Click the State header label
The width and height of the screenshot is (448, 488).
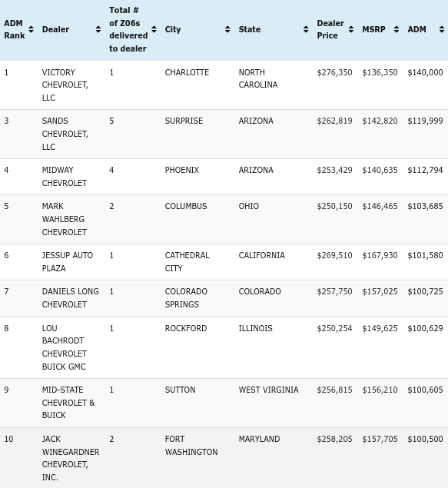click(x=250, y=29)
